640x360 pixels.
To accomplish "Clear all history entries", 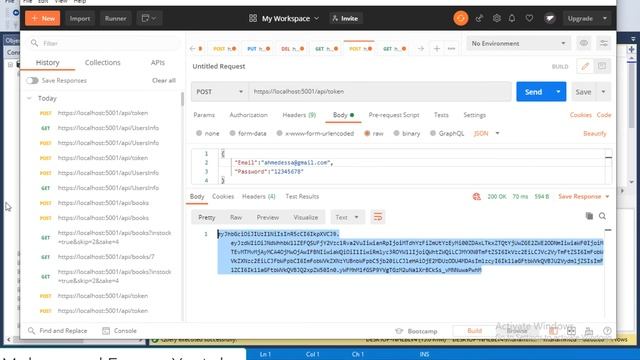I will point(164,80).
